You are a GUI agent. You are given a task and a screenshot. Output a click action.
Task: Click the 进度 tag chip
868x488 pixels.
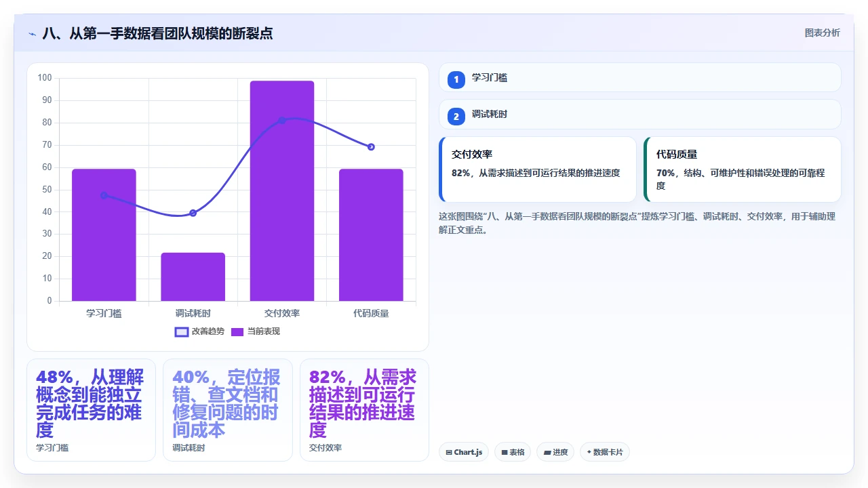coord(555,452)
